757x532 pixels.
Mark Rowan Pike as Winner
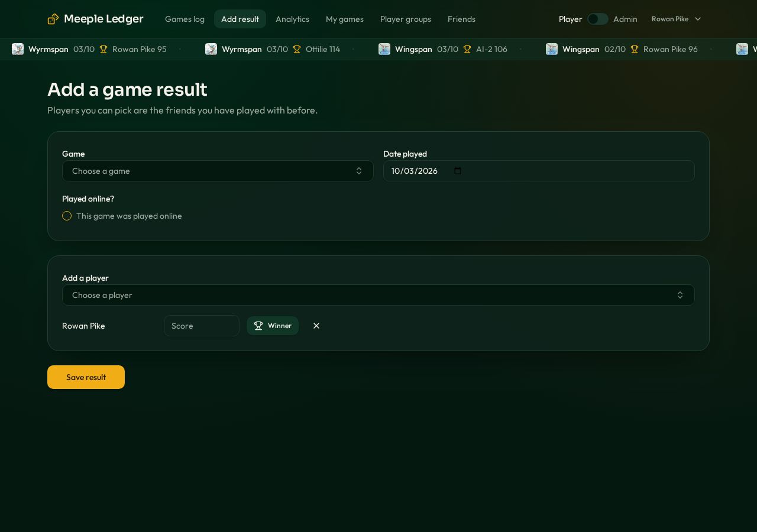[273, 326]
